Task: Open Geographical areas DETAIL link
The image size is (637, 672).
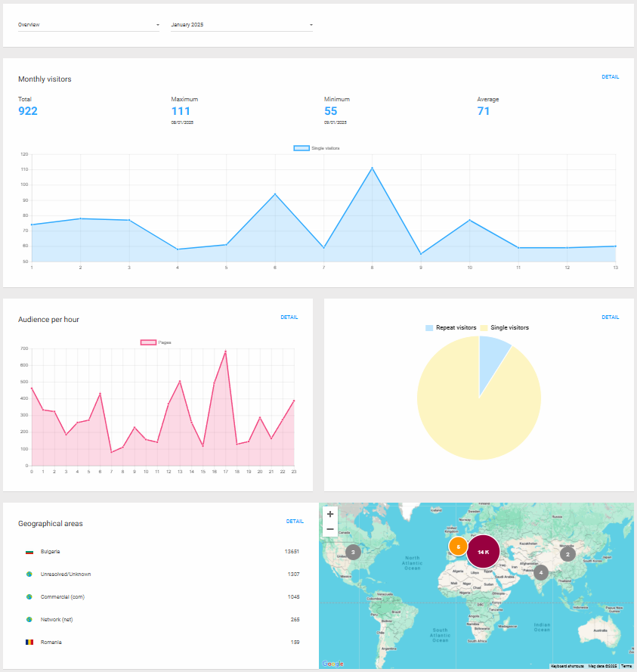Action: click(x=295, y=522)
